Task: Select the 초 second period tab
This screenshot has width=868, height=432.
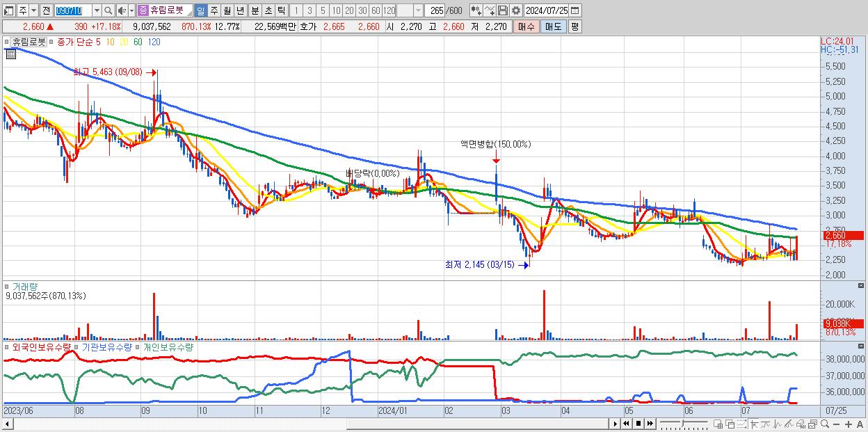Action: (268, 10)
